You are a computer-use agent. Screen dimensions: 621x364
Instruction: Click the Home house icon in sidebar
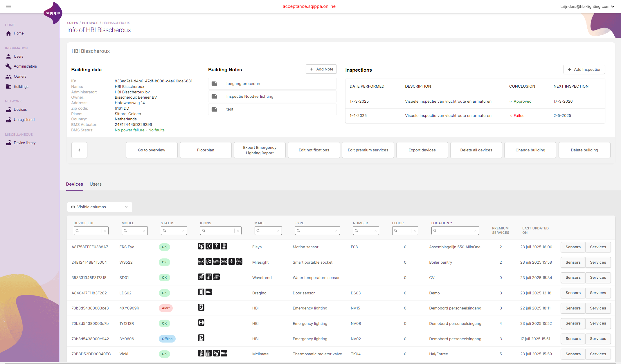click(8, 33)
